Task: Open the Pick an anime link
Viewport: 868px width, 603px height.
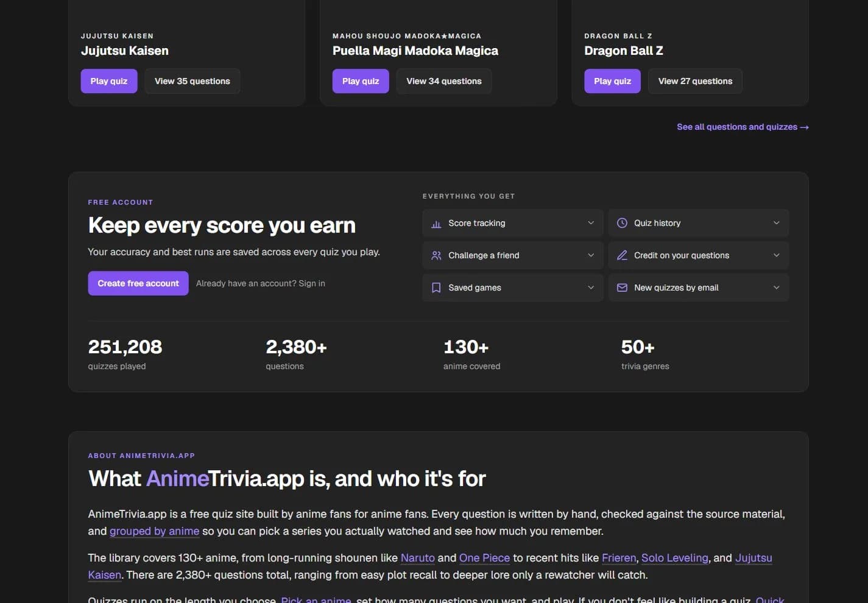Action: pos(316,599)
